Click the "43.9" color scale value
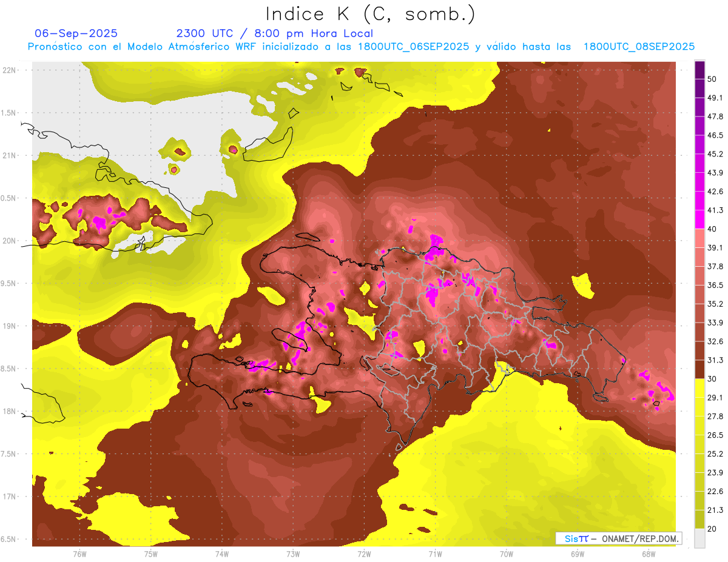The image size is (728, 562). click(715, 173)
